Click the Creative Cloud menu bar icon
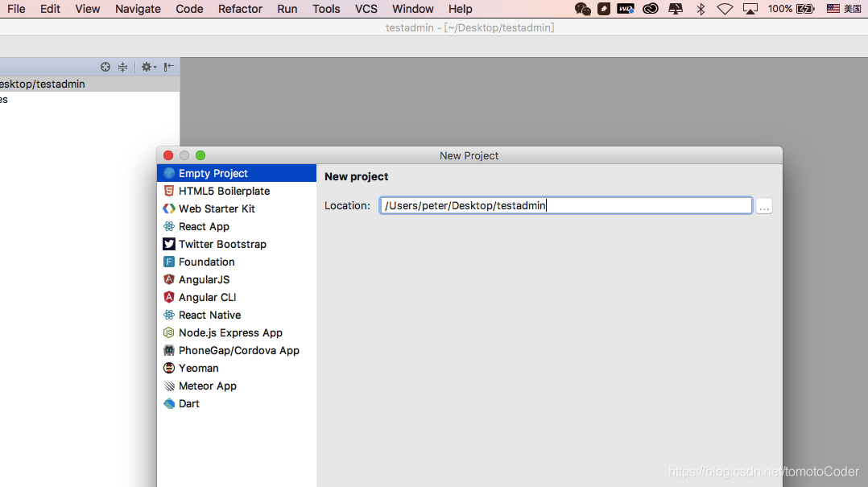The image size is (868, 487). tap(651, 9)
